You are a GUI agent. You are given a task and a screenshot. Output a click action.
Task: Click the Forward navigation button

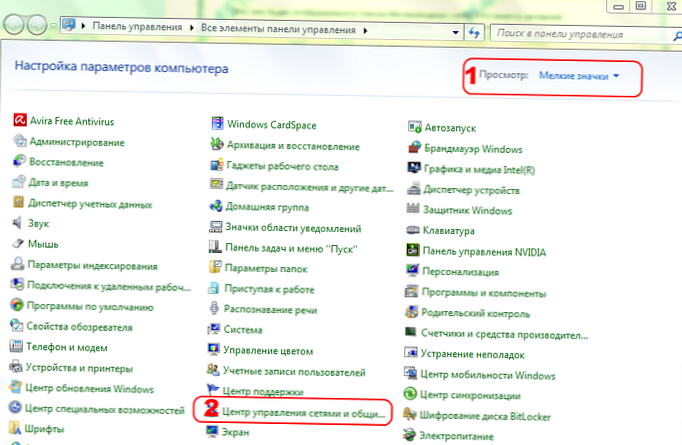click(x=37, y=24)
